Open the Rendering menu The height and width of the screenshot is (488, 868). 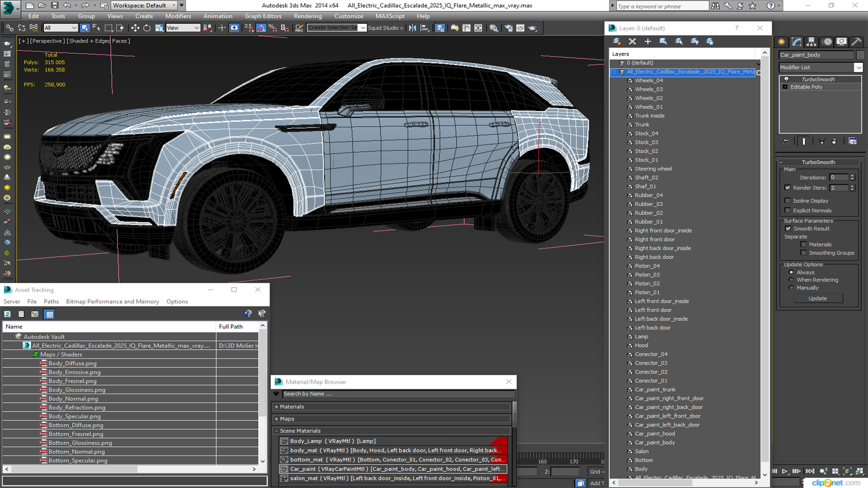tap(307, 16)
